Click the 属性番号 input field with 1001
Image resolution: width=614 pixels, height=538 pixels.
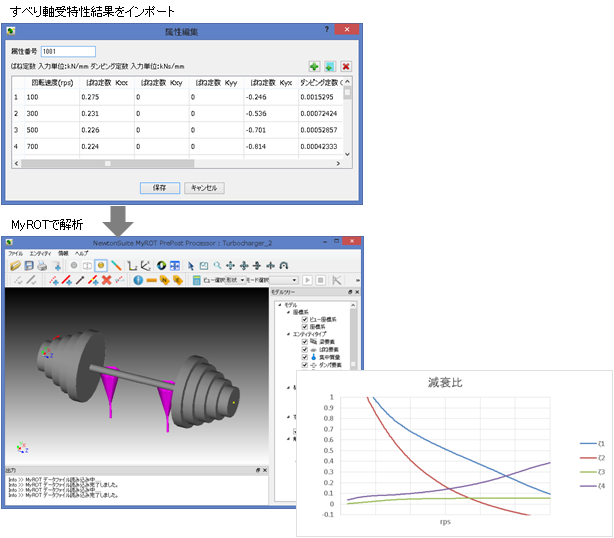[x=68, y=51]
